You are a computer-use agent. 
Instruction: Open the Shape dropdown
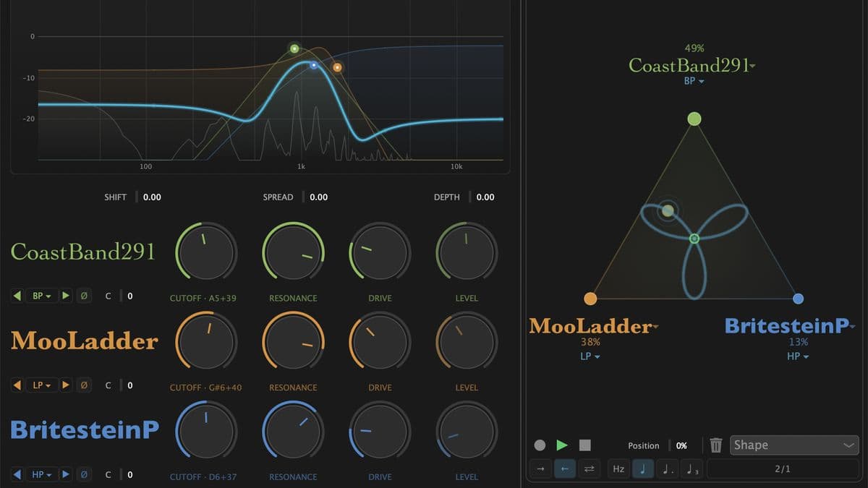(x=794, y=445)
